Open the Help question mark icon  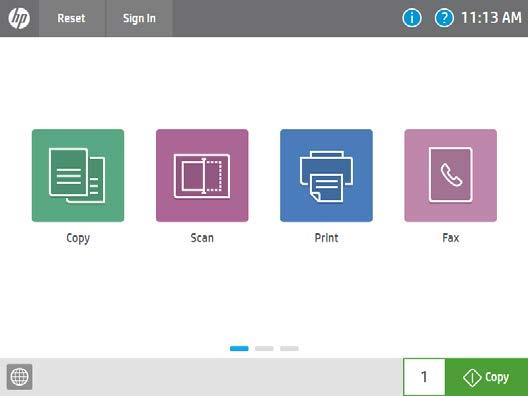click(444, 18)
